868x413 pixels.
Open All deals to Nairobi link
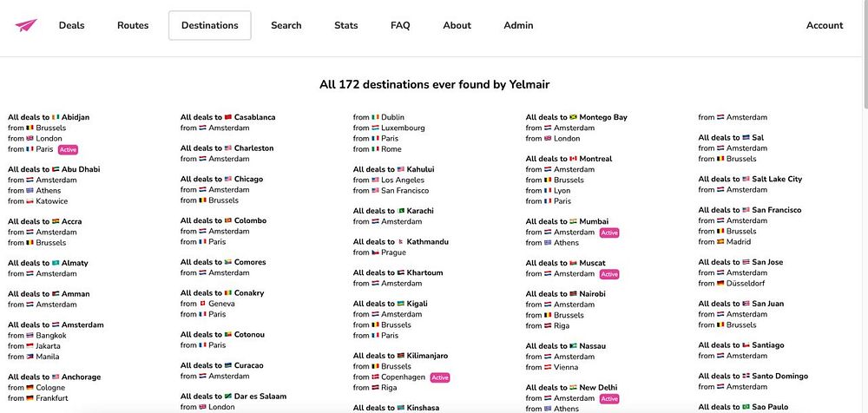coord(565,294)
